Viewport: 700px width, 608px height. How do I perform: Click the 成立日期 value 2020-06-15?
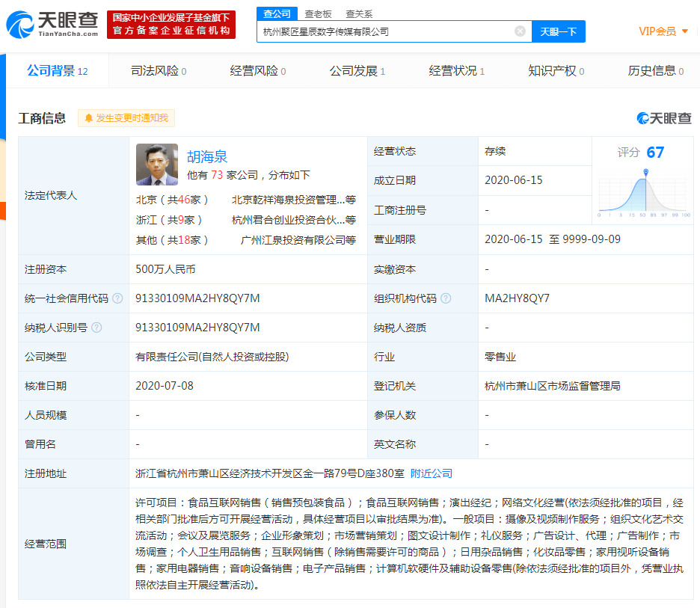point(513,180)
